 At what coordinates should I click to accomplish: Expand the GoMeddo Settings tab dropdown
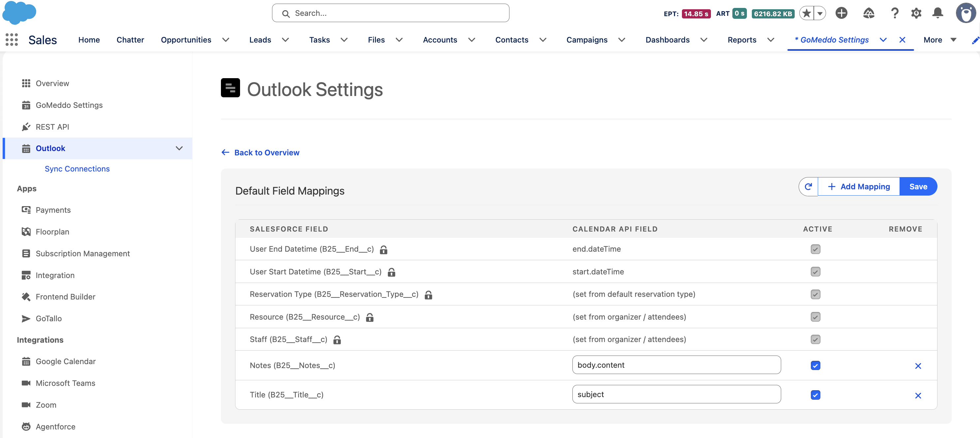(883, 40)
